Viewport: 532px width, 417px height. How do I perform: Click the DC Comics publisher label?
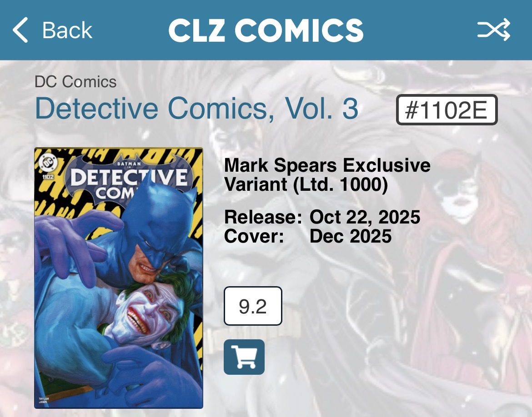(75, 82)
